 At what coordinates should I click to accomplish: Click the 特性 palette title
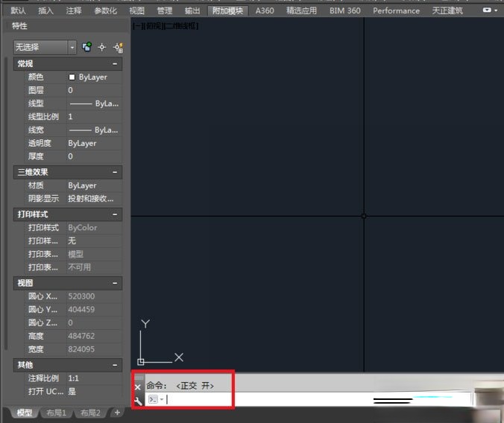tap(19, 26)
